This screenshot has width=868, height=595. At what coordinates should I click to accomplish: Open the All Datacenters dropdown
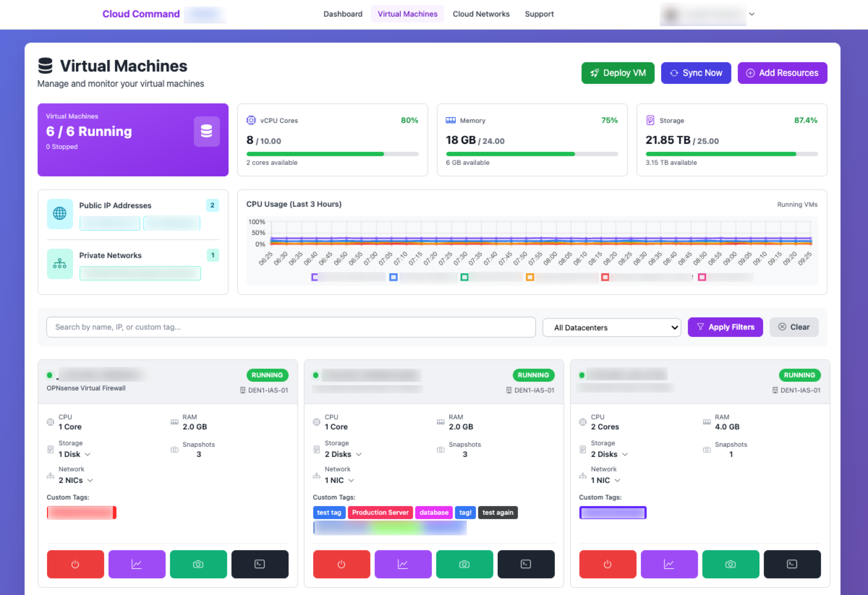click(x=612, y=328)
